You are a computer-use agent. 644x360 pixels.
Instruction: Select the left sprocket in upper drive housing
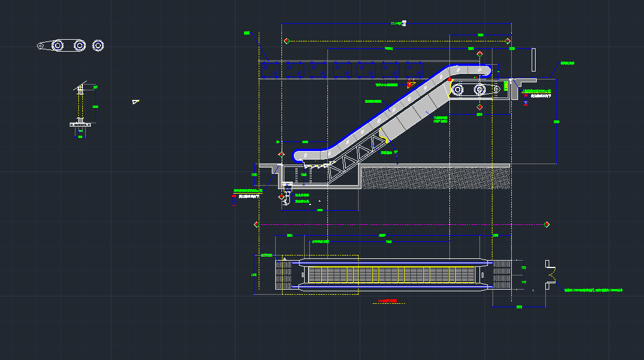pyautogui.click(x=457, y=89)
